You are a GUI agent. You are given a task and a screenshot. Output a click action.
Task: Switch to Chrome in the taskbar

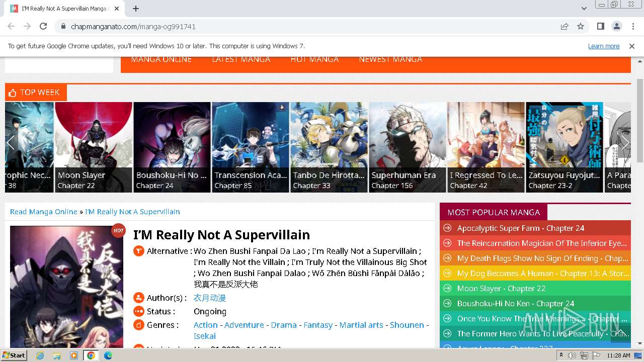91,355
